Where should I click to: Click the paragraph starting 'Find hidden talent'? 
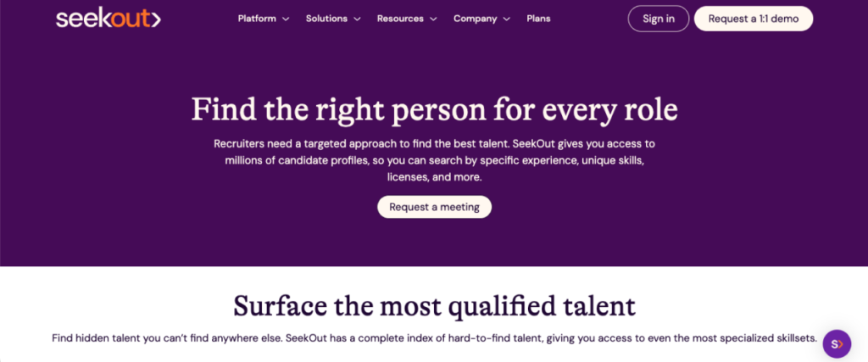[434, 338]
